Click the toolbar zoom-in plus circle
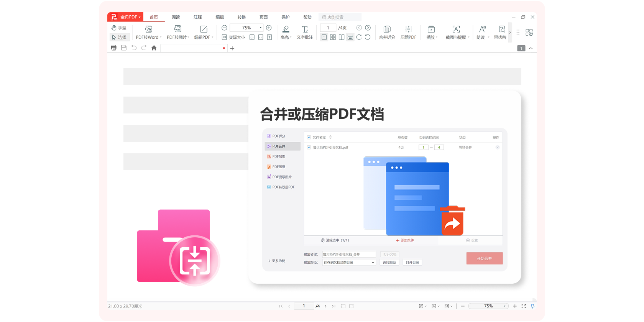Screen dimensions: 644x322 click(269, 28)
